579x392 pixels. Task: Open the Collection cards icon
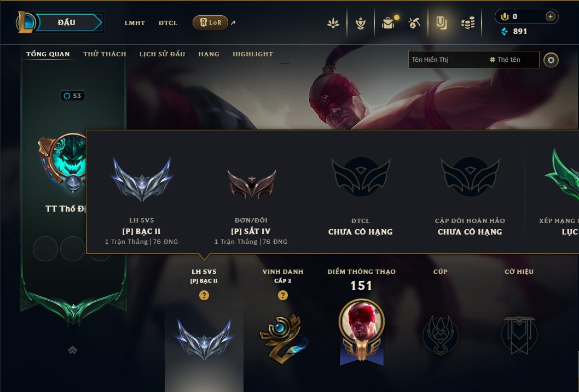coord(441,23)
